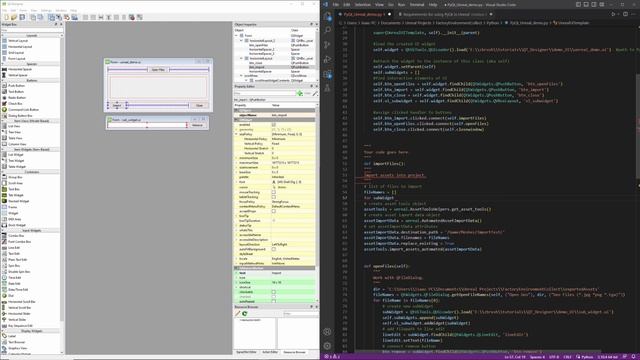Toggle the acceptDrops checkbox

pyautogui.click(x=273, y=211)
